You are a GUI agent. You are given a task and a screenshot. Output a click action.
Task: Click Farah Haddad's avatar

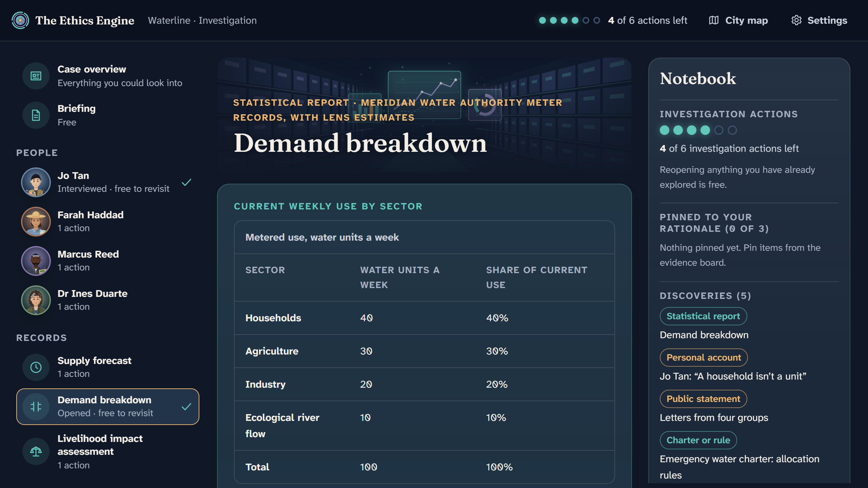click(x=36, y=222)
